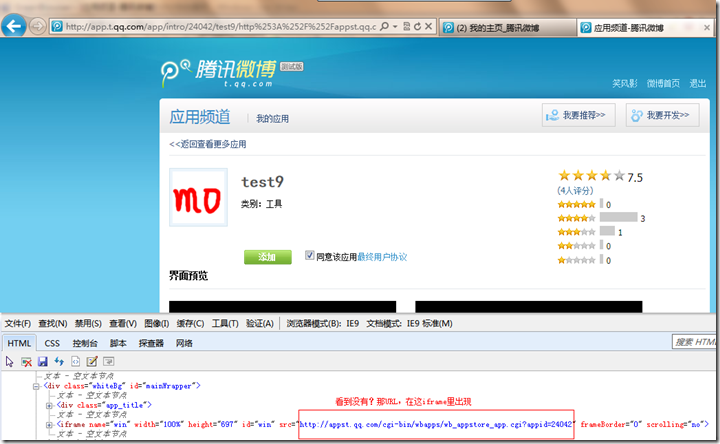Click the one-star rating row stars
This screenshot has width=720, height=444.
click(x=577, y=260)
